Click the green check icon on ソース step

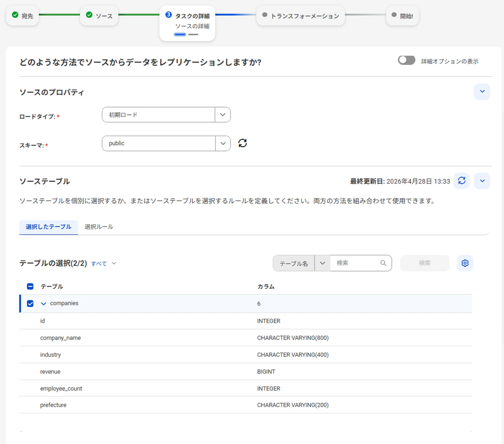click(x=89, y=15)
